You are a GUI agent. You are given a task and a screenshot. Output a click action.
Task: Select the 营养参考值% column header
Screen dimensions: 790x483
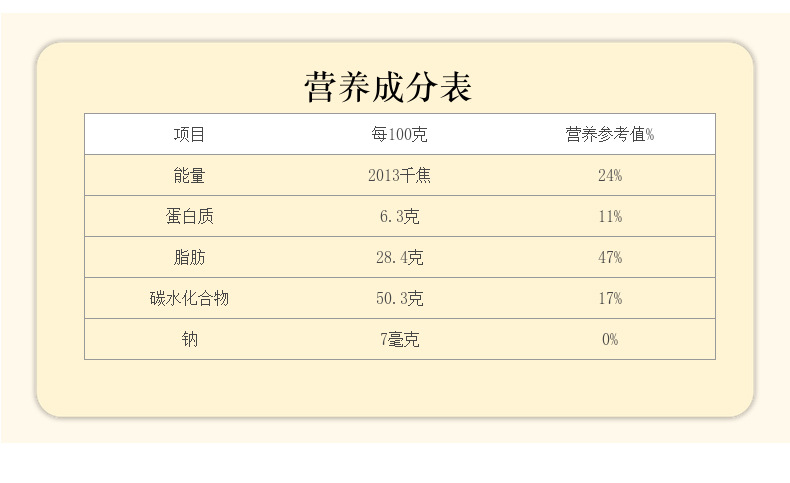[x=610, y=135]
